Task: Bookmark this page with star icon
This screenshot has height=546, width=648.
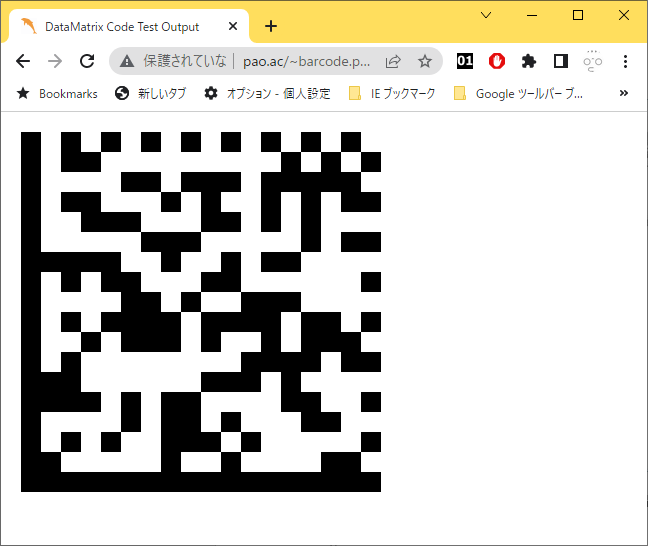Action: click(x=425, y=61)
